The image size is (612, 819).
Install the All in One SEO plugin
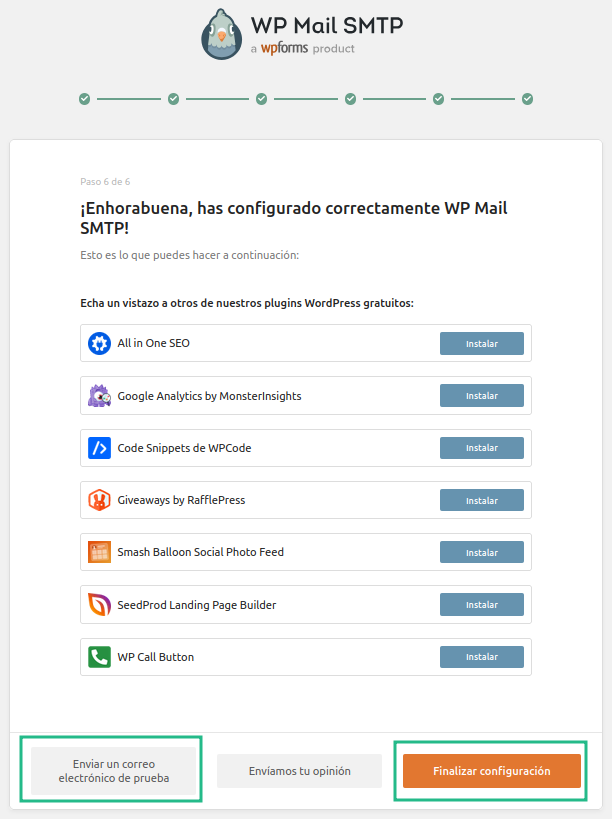coord(482,343)
